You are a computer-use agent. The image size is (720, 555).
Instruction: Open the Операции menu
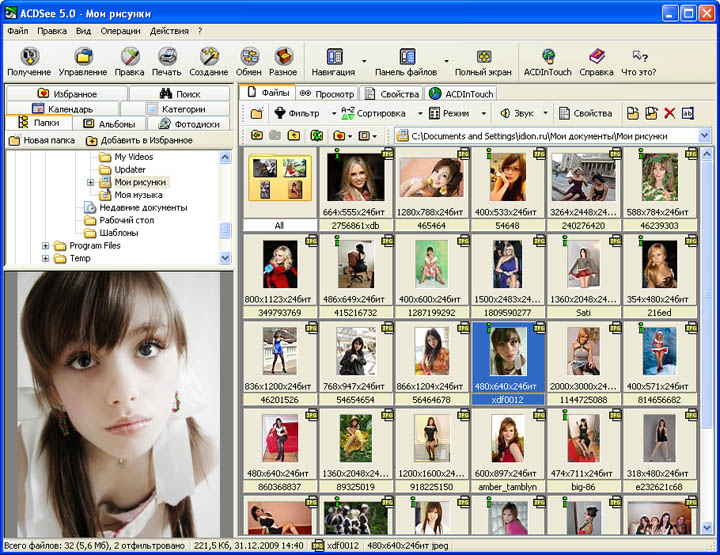click(x=120, y=31)
